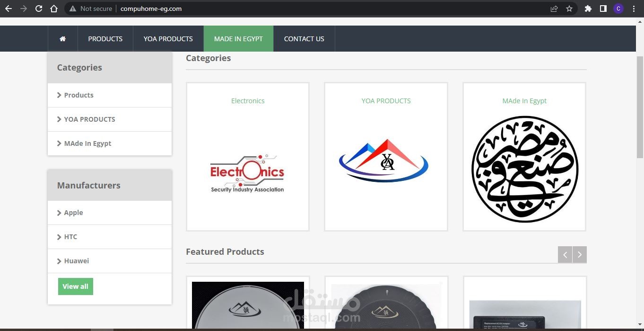
Task: Click the Featured Products heading
Action: [x=225, y=251]
